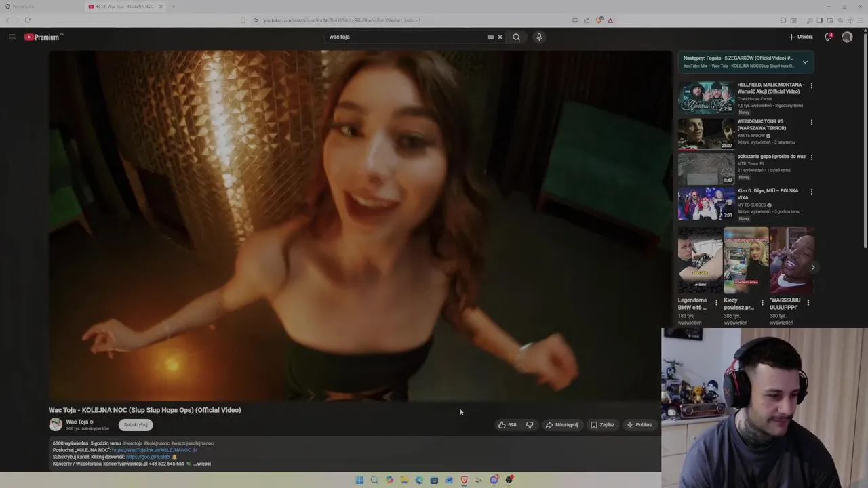
Task: Open Brave Rewards triangle icon
Action: coord(610,20)
